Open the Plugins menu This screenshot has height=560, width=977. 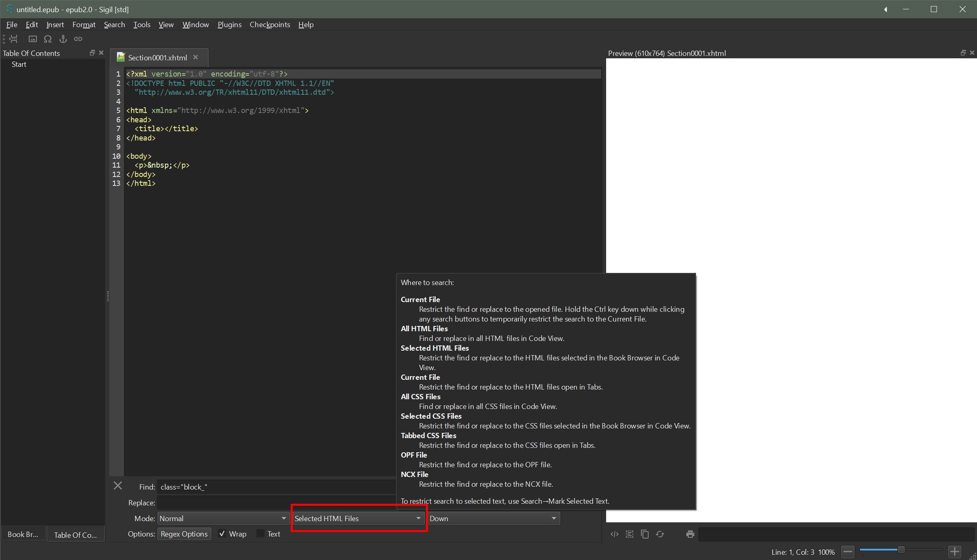click(x=229, y=25)
